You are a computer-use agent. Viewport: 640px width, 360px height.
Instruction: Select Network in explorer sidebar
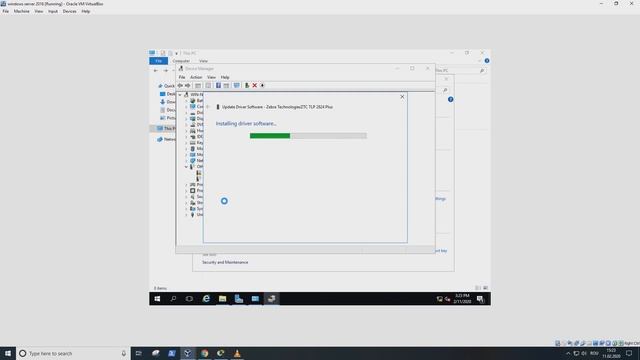(x=166, y=140)
